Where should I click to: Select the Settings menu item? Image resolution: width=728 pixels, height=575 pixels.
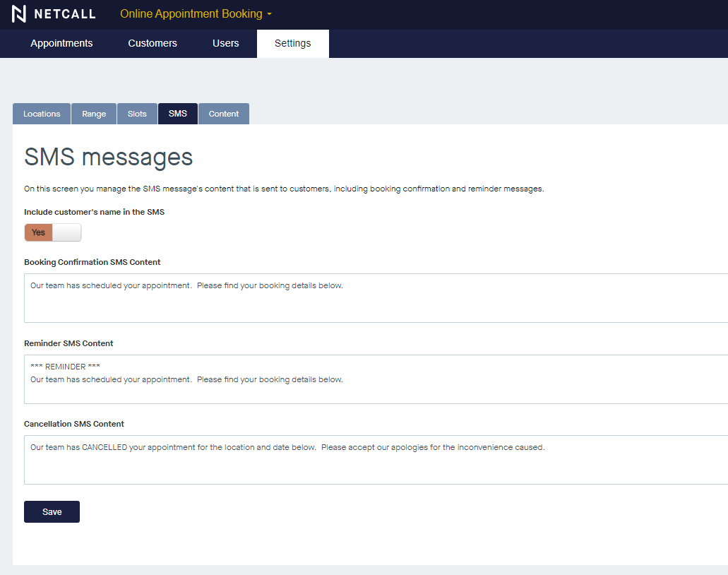click(x=292, y=43)
